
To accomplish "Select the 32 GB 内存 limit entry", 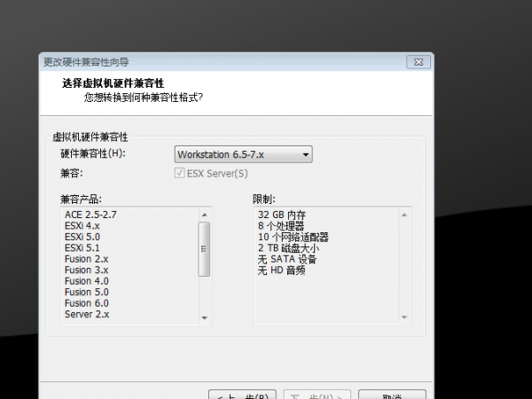I will [x=282, y=215].
